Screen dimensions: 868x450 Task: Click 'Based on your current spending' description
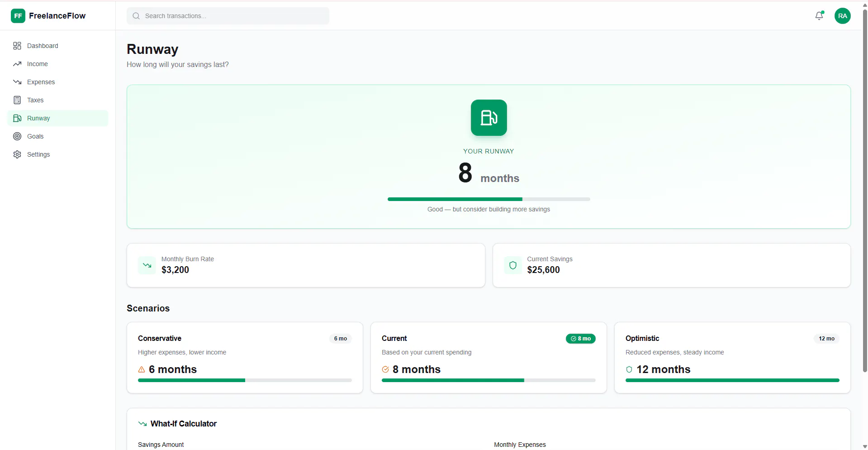click(x=427, y=352)
